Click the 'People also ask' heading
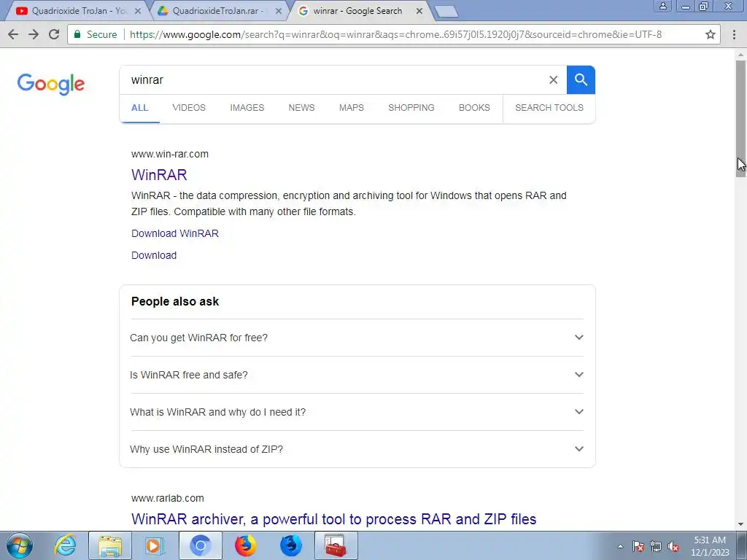This screenshot has height=560, width=747. tap(175, 301)
